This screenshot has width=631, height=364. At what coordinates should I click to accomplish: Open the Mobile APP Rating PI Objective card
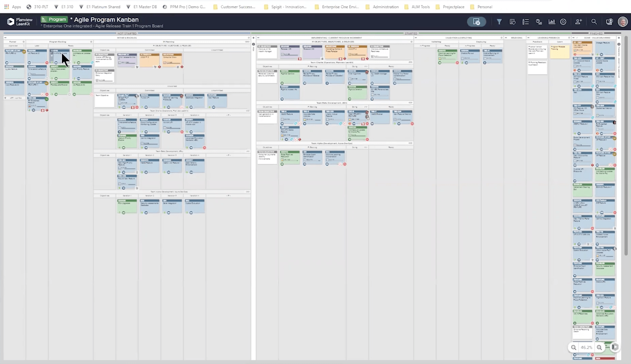click(x=105, y=60)
